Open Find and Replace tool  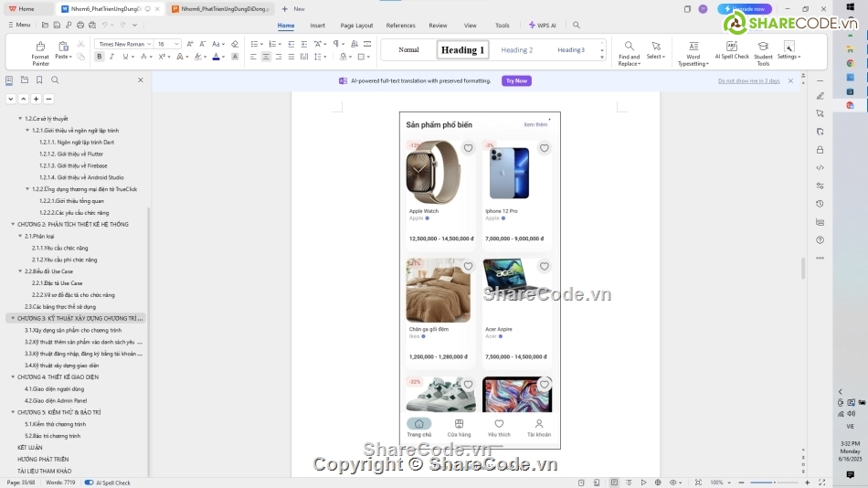click(629, 53)
